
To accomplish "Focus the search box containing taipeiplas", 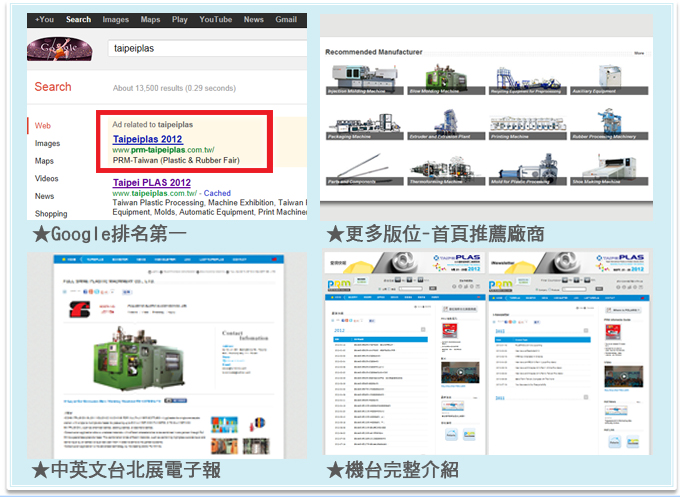I will (207, 48).
